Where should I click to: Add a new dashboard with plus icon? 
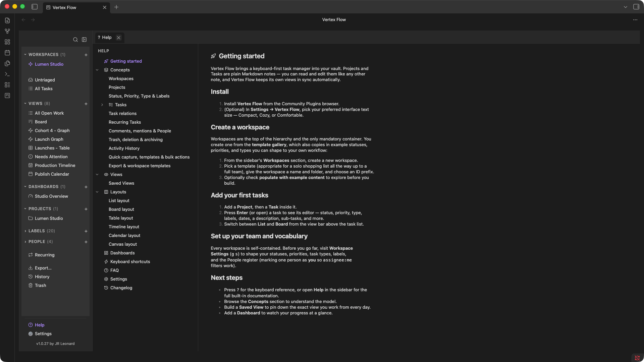coord(86,187)
